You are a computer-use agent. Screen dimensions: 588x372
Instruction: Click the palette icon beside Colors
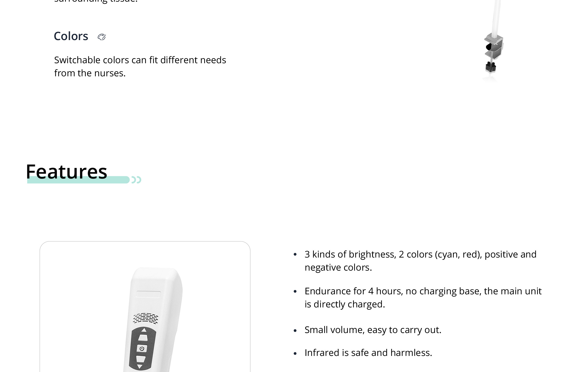pyautogui.click(x=102, y=37)
